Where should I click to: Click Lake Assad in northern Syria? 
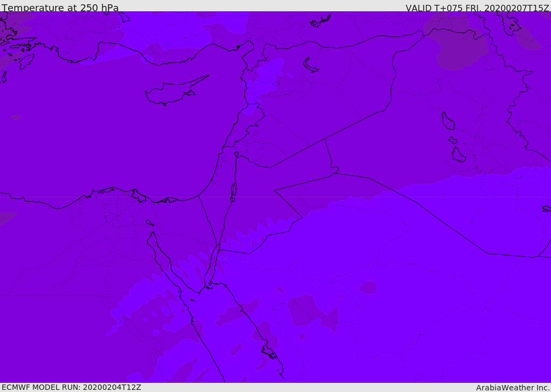310,65
